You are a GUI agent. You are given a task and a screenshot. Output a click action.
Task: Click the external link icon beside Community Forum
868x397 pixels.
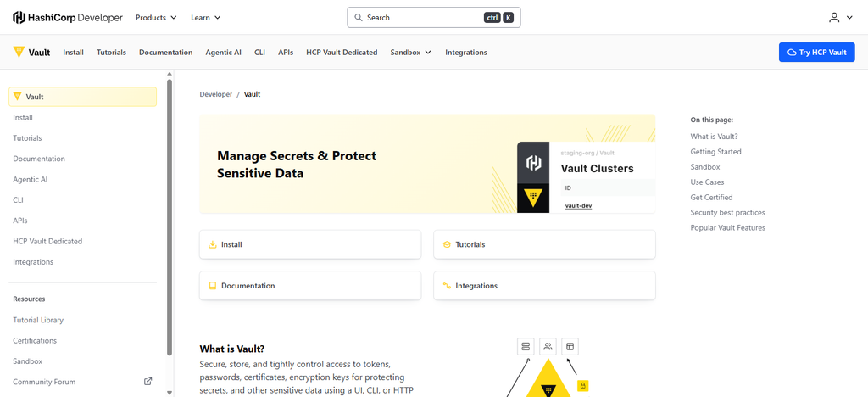[147, 382]
